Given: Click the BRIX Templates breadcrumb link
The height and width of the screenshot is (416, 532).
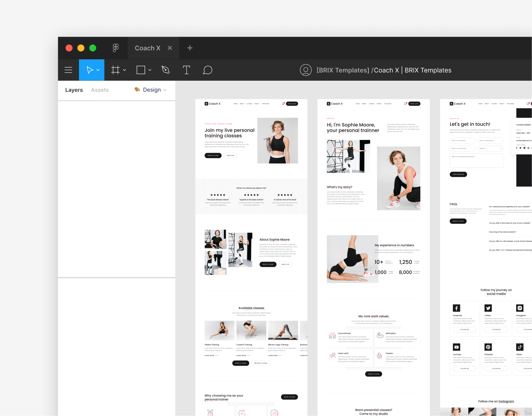Looking at the screenshot, I should [x=343, y=70].
